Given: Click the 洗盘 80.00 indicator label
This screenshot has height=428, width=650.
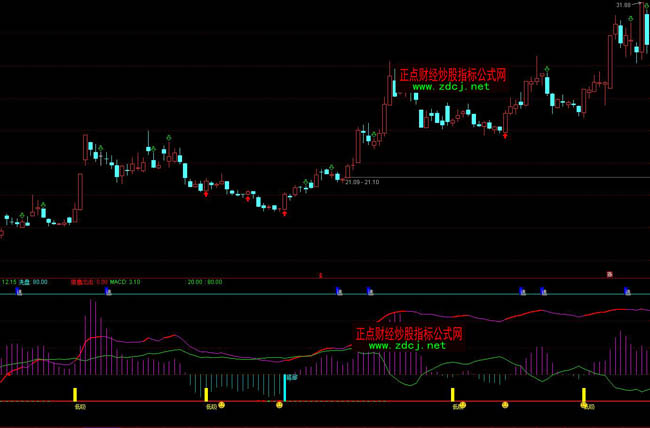Looking at the screenshot, I should click(x=34, y=282).
